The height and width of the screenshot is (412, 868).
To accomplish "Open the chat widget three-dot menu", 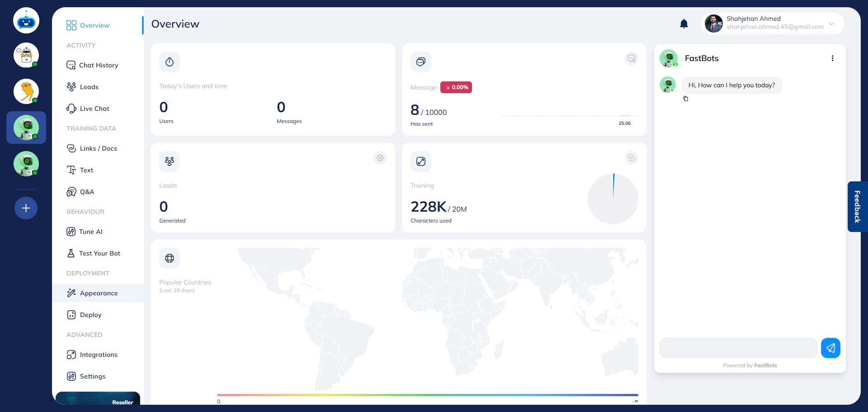I will pos(832,58).
